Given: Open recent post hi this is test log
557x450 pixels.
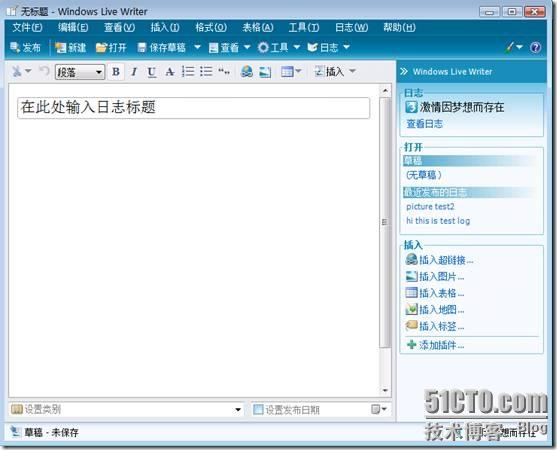Looking at the screenshot, I should pyautogui.click(x=438, y=221).
